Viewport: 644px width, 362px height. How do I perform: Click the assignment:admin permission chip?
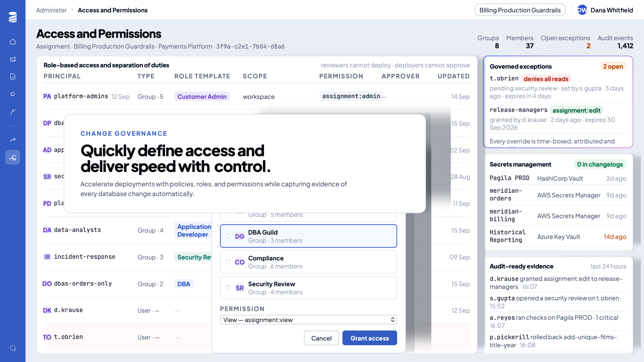tap(351, 96)
